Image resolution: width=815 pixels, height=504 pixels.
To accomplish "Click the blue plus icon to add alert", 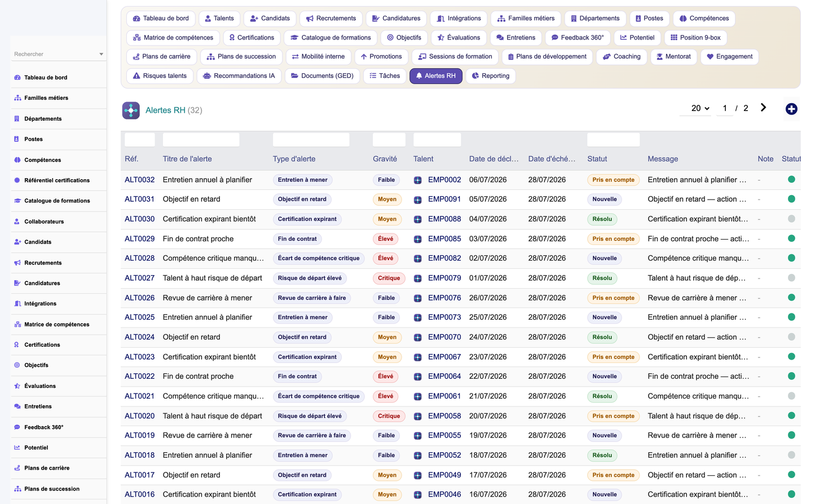I will pos(791,109).
